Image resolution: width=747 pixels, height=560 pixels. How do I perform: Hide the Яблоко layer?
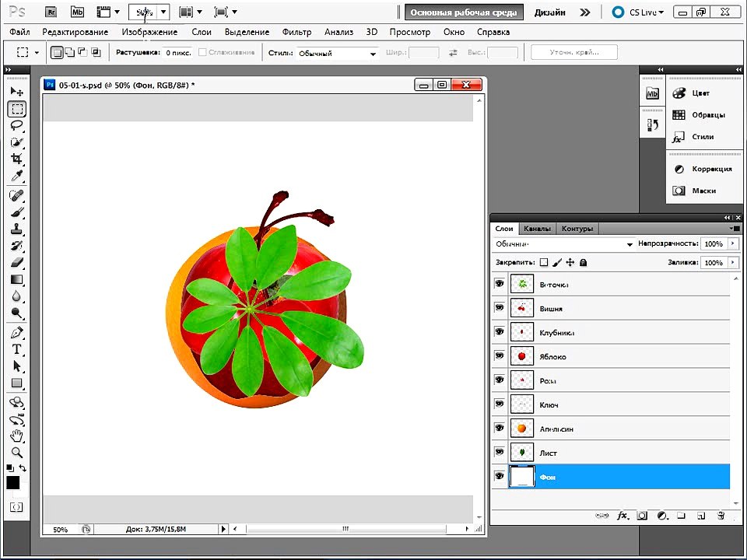click(x=500, y=355)
